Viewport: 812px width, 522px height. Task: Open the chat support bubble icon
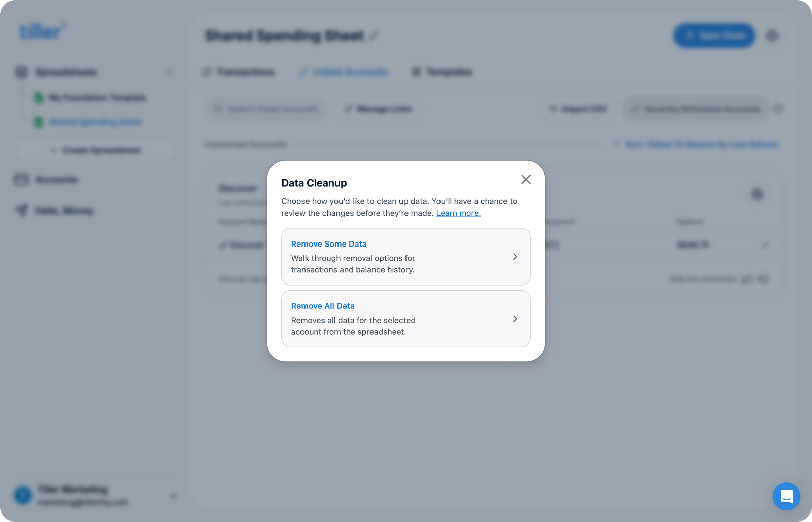(x=786, y=496)
